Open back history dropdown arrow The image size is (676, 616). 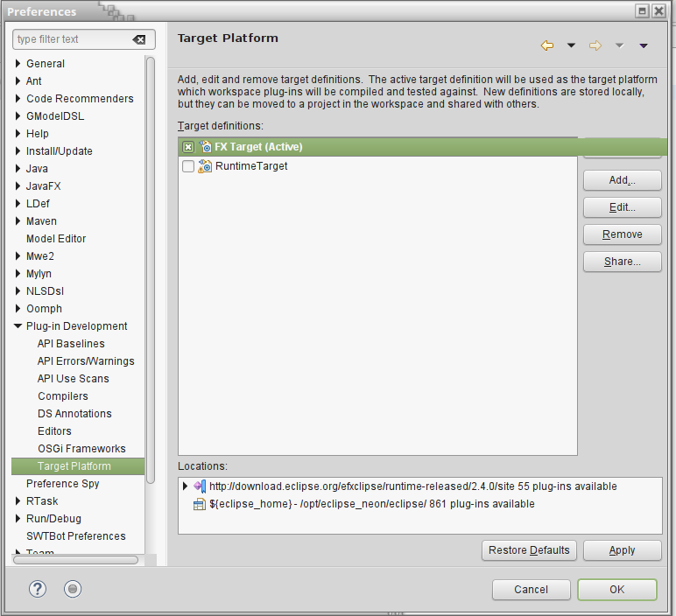(571, 45)
